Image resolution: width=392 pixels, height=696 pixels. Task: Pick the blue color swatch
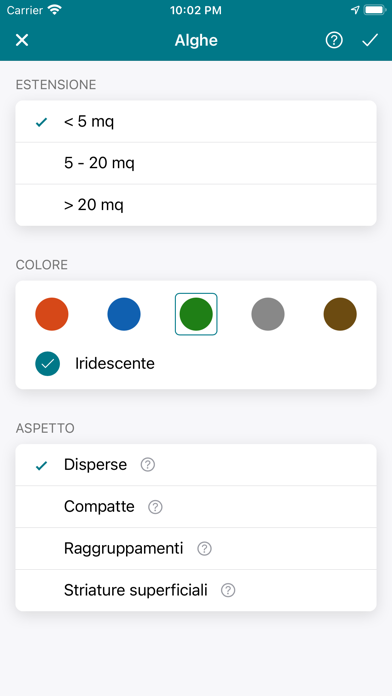(x=124, y=314)
